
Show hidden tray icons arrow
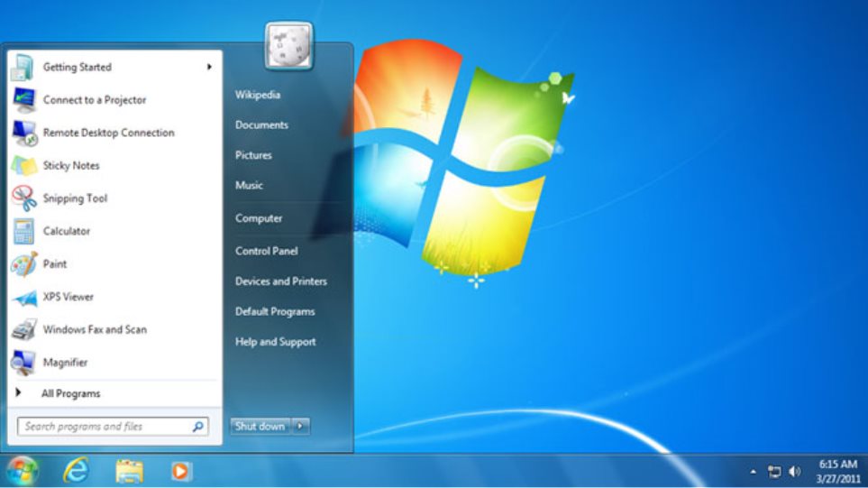tap(753, 472)
